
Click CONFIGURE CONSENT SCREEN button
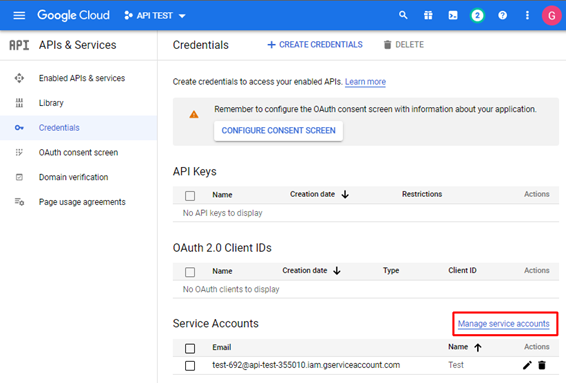(278, 131)
